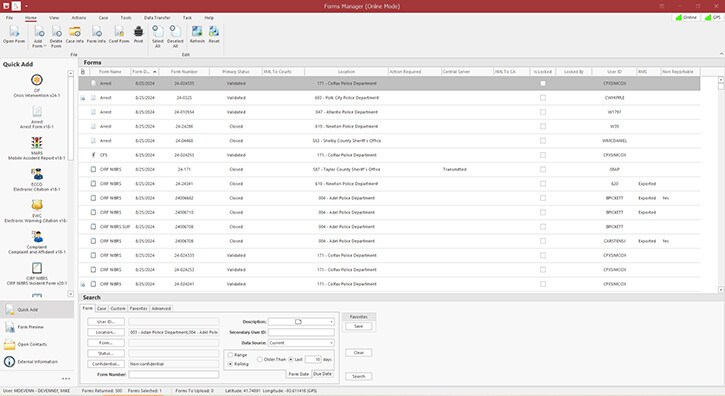
Task: Click the GPS status indicator
Action: click(x=713, y=18)
